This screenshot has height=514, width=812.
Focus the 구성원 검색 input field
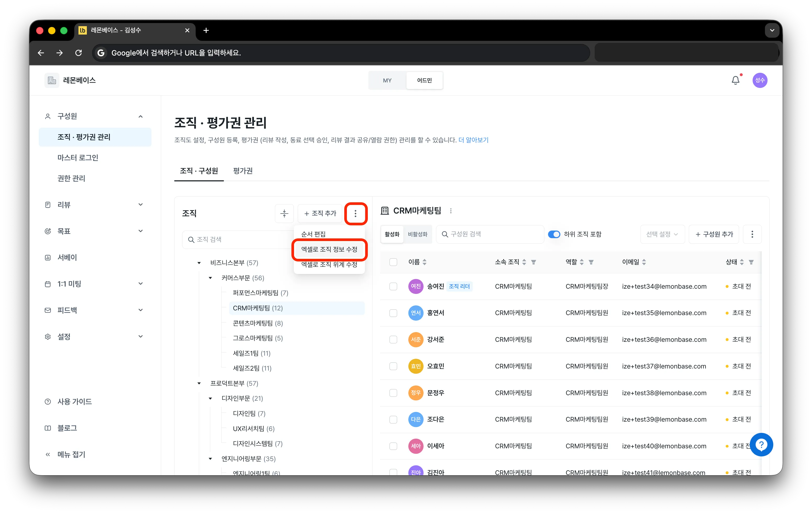pos(490,234)
